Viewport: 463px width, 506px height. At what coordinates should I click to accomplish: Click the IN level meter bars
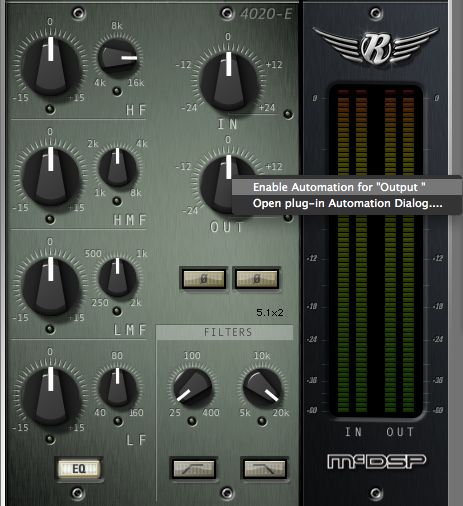point(352,251)
